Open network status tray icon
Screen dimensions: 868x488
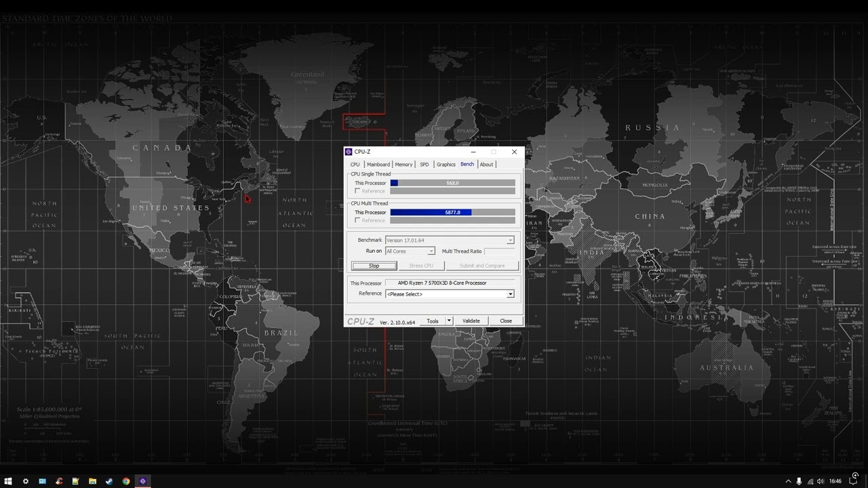point(810,481)
